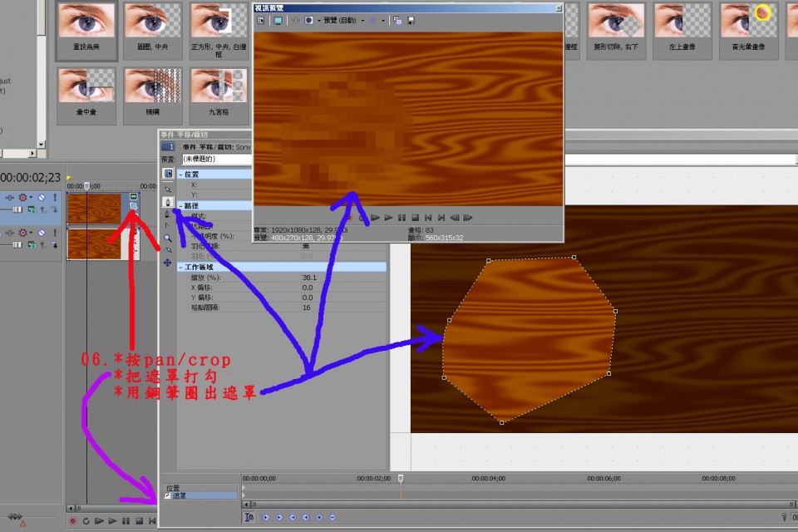Click the Event Pan/Crop icon on top clip
The width and height of the screenshot is (798, 532).
(133, 204)
